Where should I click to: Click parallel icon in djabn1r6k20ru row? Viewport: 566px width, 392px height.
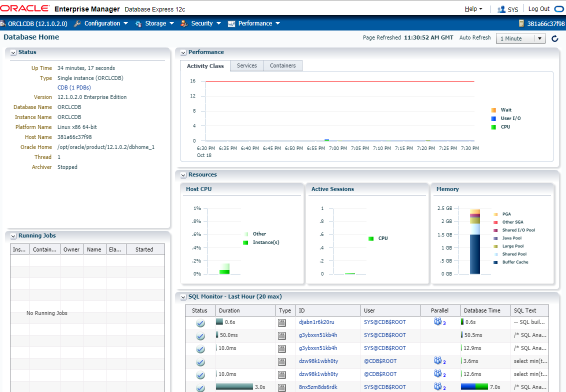tap(438, 321)
